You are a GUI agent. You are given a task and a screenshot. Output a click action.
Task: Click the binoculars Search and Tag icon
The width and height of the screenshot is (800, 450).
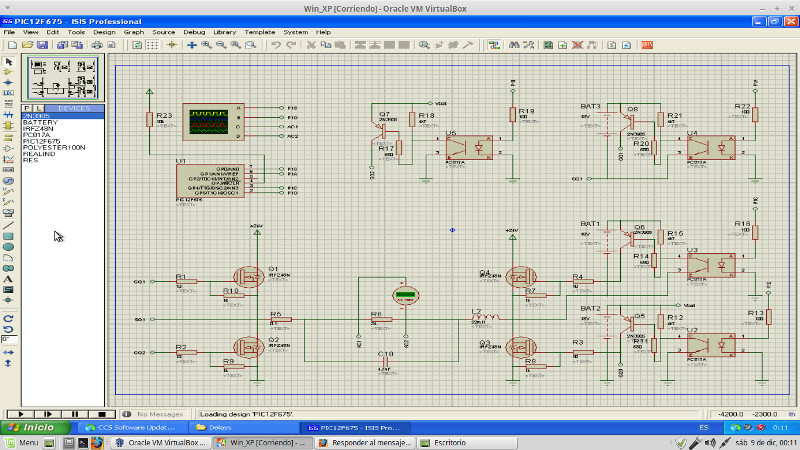pyautogui.click(x=514, y=45)
